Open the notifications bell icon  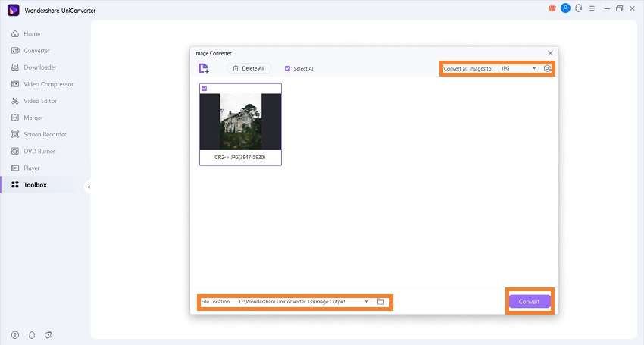(x=32, y=334)
